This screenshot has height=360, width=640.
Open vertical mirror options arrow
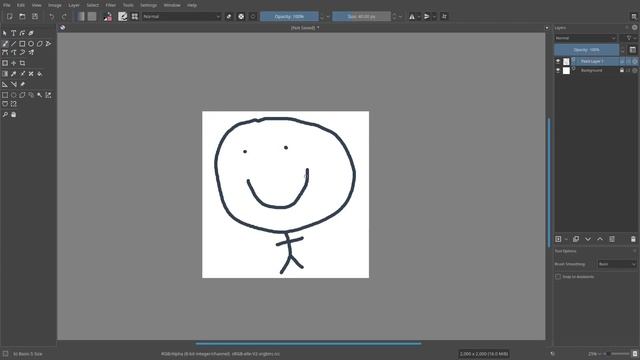pyautogui.click(x=434, y=16)
